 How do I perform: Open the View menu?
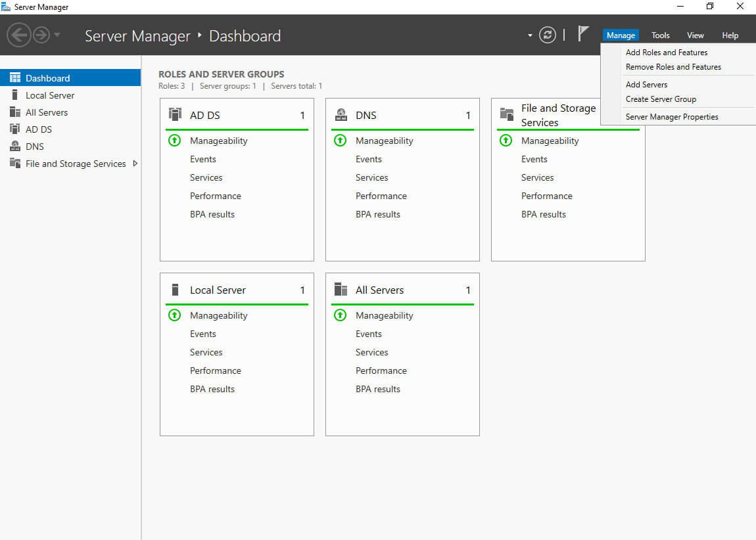pos(696,35)
